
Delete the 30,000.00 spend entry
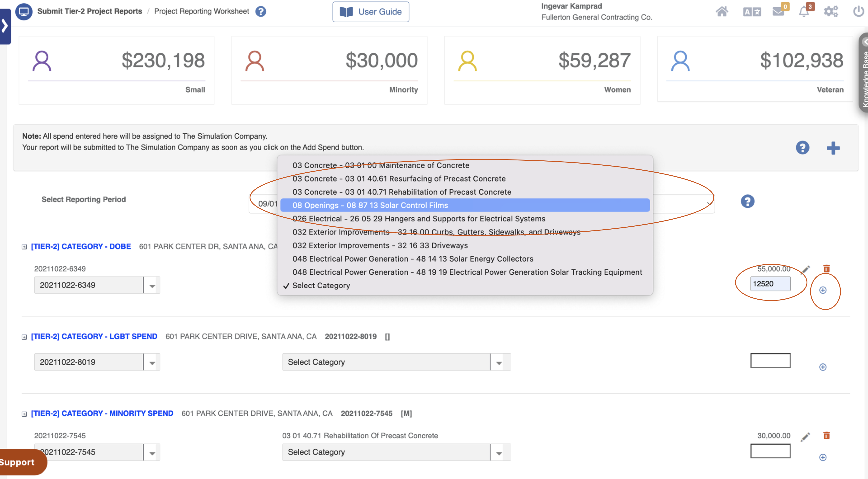pos(826,436)
